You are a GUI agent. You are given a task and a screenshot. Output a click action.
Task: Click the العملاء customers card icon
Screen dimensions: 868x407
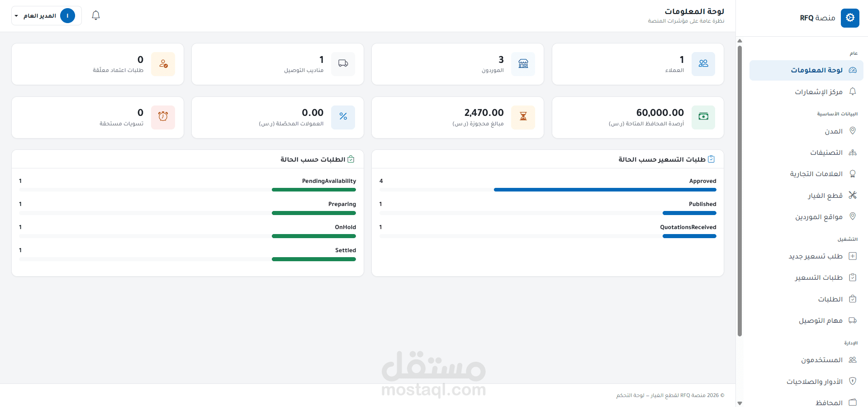click(x=703, y=64)
